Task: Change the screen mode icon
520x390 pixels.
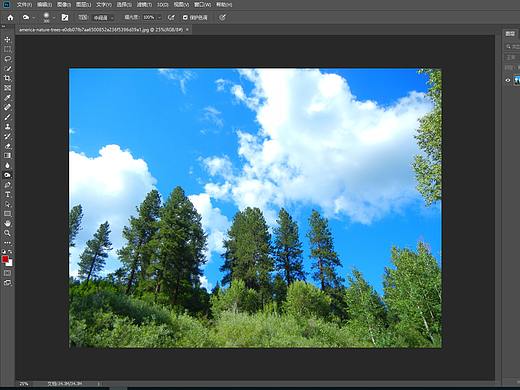Action: click(x=7, y=283)
